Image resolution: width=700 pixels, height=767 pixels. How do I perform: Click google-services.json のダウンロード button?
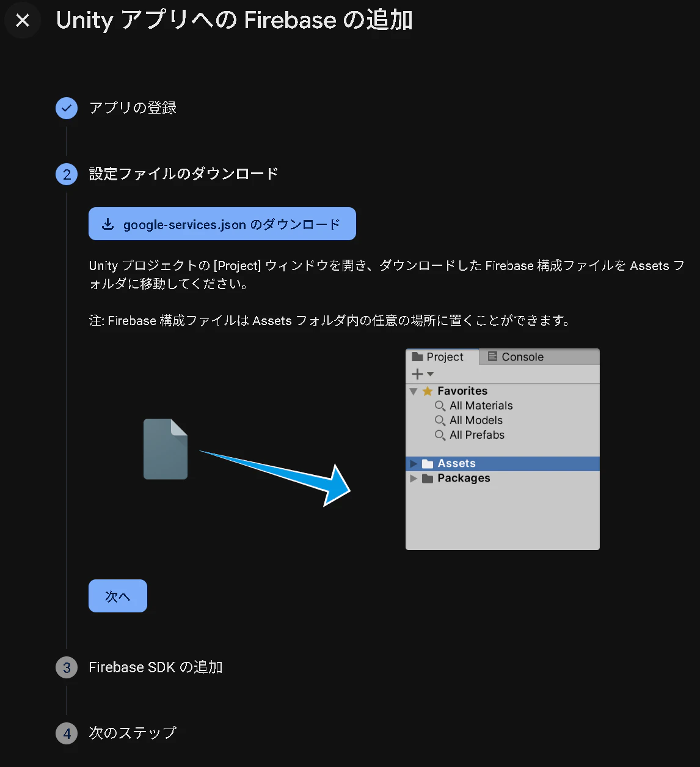coord(222,224)
